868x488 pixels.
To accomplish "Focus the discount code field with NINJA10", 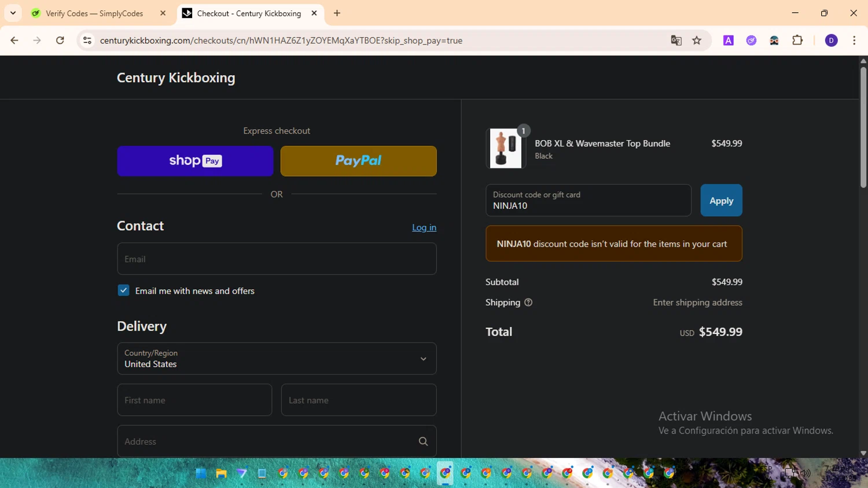I will pos(589,200).
